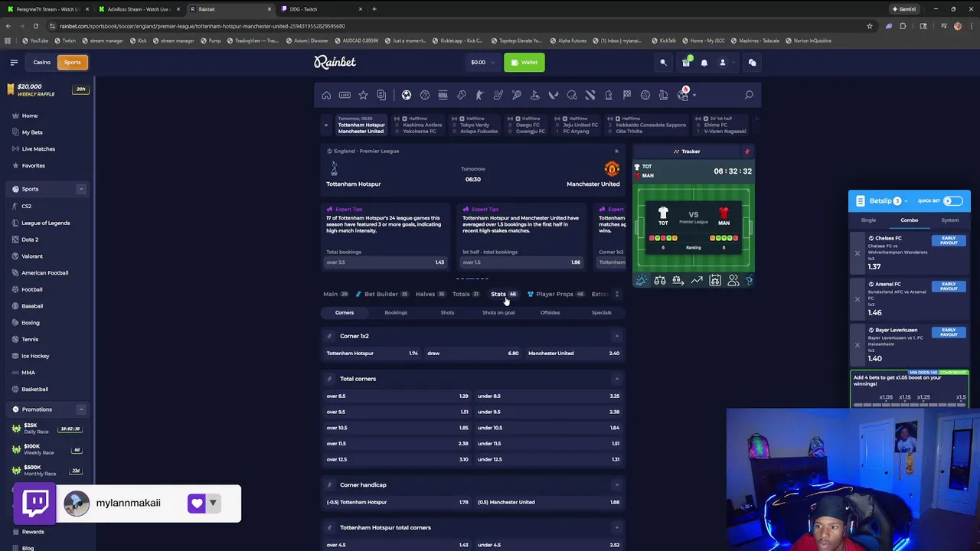Select the System betslip tab

tap(950, 220)
